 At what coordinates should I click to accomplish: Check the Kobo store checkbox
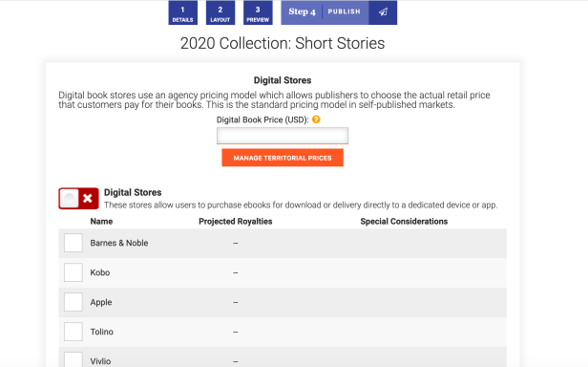click(73, 272)
